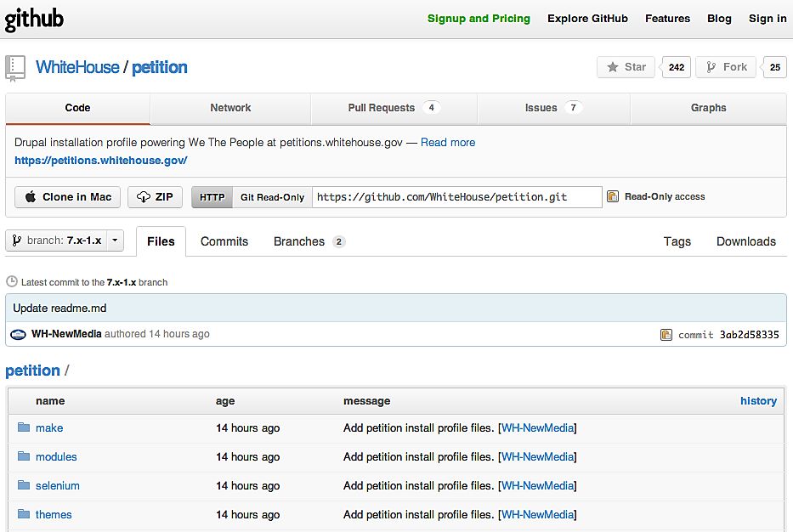Open the modules folder
The image size is (793, 532).
56,456
